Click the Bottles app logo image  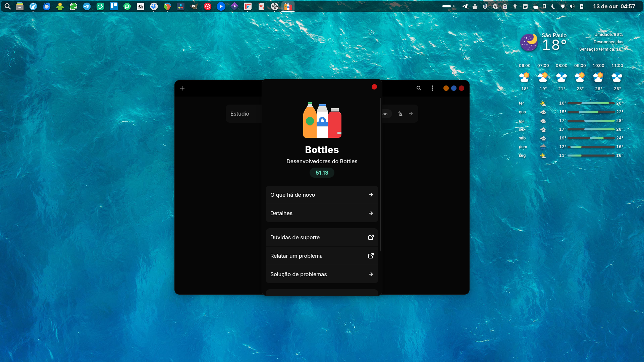[x=322, y=120]
